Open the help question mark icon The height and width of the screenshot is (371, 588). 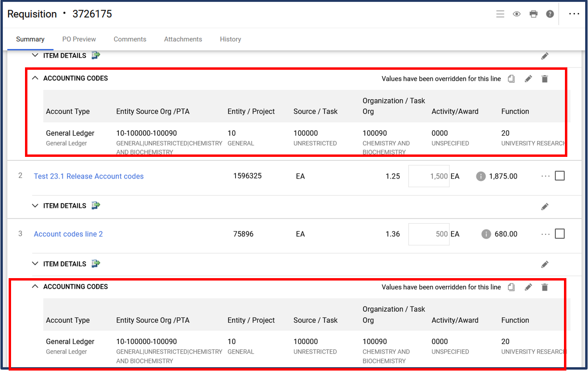coord(550,14)
